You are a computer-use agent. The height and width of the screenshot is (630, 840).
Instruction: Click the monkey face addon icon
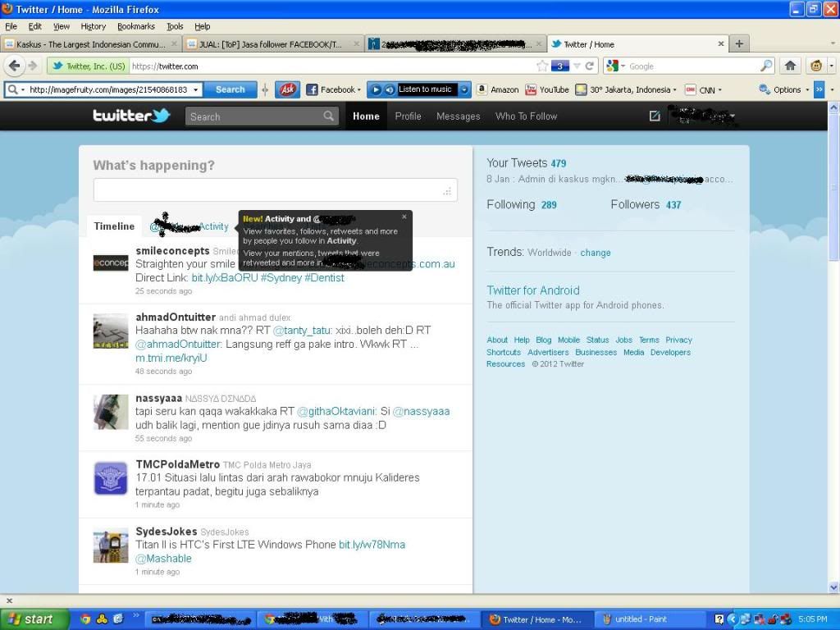pyautogui.click(x=816, y=66)
